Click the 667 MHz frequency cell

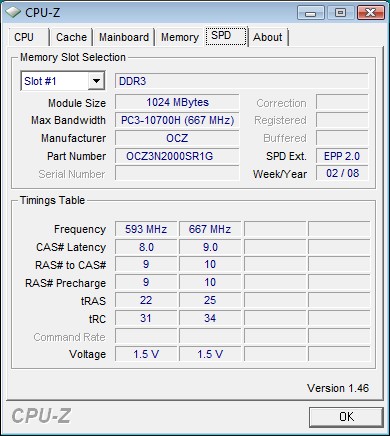pyautogui.click(x=210, y=229)
